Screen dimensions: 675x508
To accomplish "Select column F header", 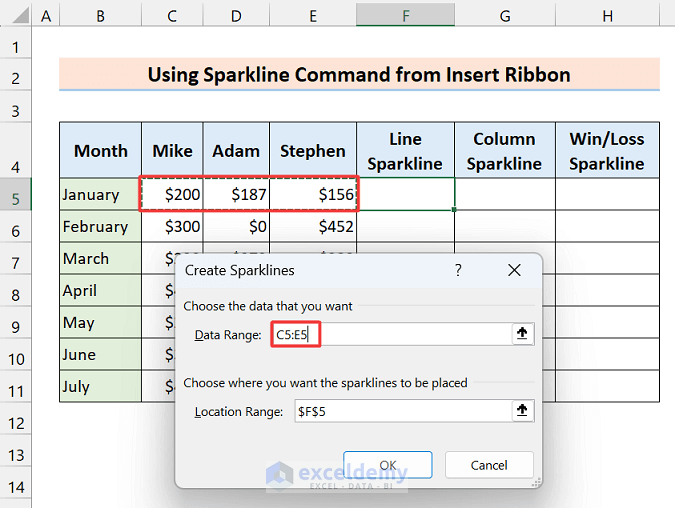I will point(405,16).
